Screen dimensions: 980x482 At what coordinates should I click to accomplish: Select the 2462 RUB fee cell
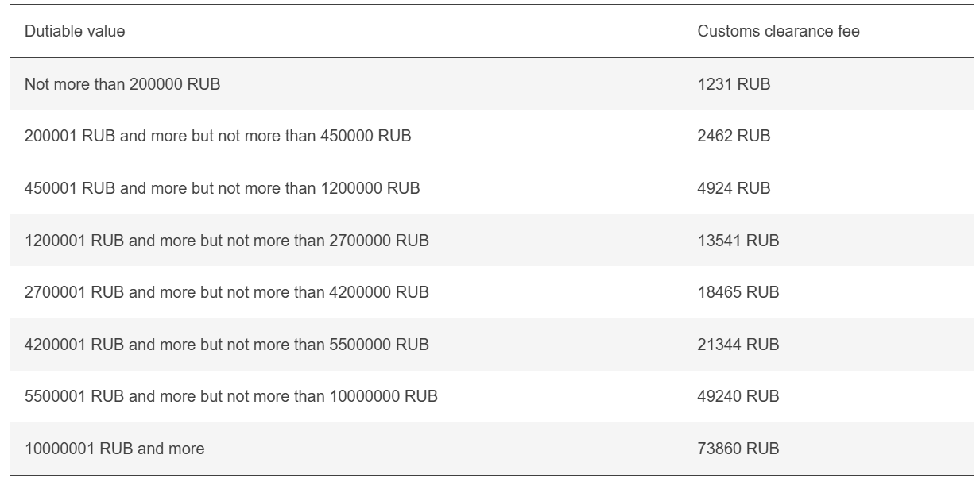[x=734, y=136]
